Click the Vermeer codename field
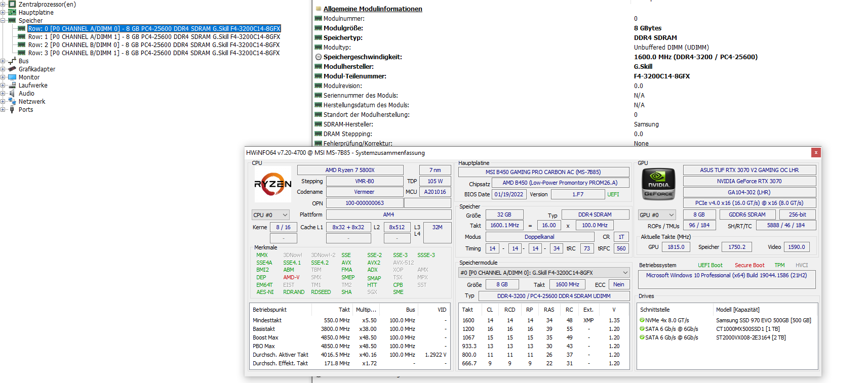The width and height of the screenshot is (868, 383). tap(364, 192)
